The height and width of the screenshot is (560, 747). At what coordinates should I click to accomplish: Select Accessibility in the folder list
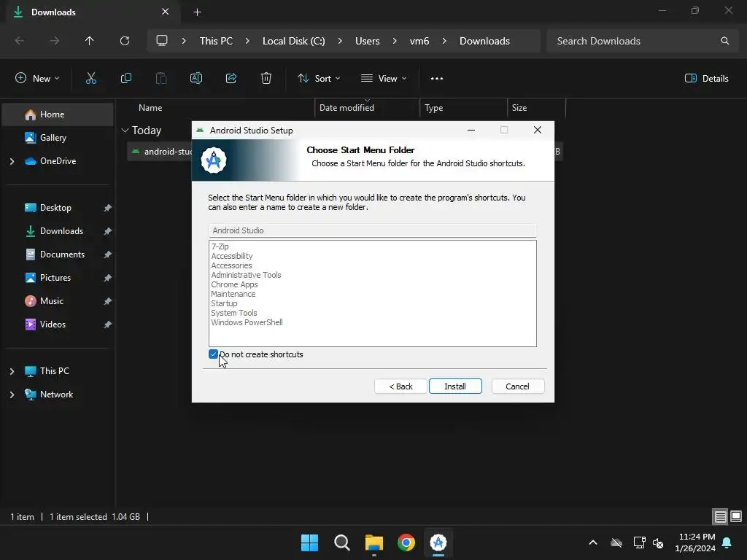[232, 256]
